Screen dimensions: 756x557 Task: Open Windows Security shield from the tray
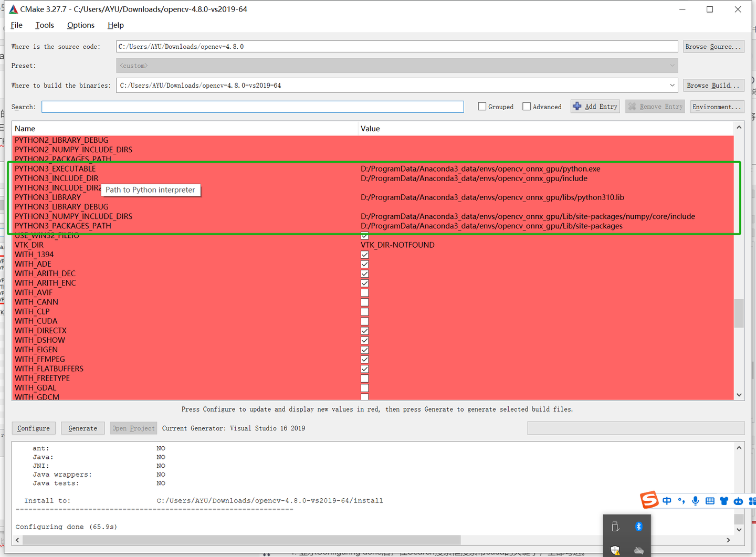(615, 550)
